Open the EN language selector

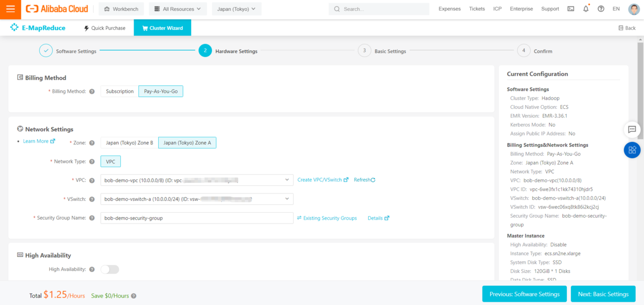616,9
